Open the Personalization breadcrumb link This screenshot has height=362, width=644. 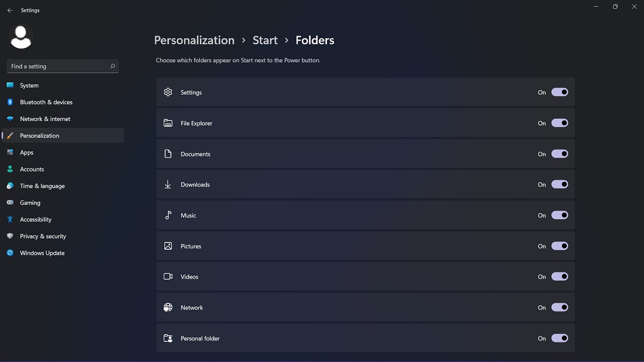(194, 40)
